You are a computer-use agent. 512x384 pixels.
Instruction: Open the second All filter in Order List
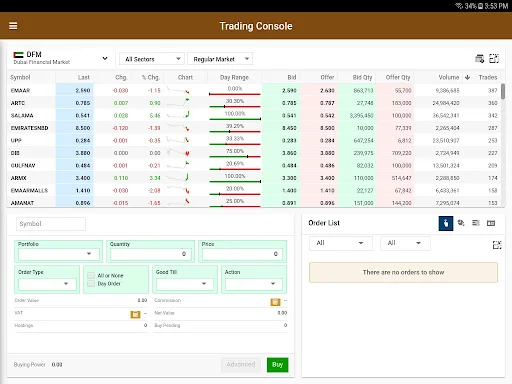click(x=405, y=243)
